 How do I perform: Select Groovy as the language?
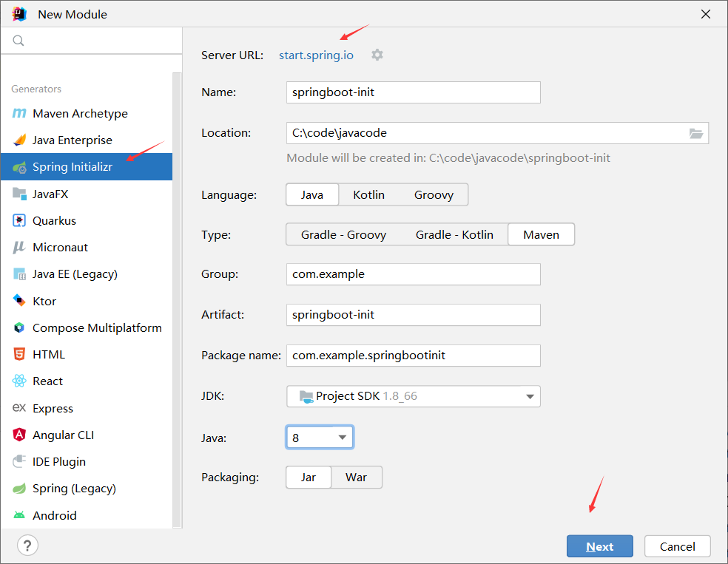pos(434,195)
